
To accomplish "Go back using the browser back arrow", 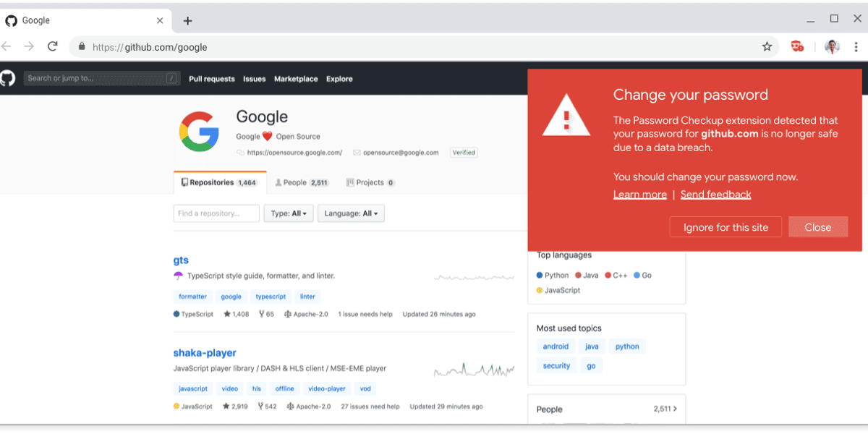I will 6,46.
